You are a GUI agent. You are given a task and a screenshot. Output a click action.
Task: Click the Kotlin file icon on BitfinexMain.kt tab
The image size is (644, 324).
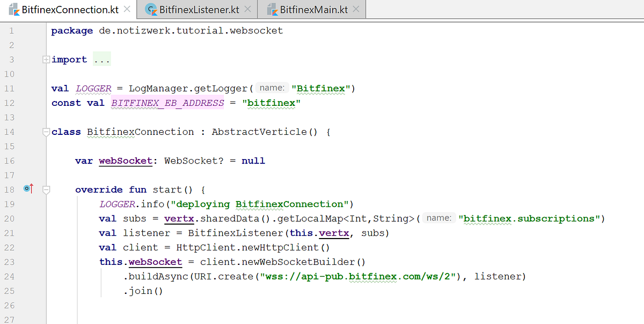[x=272, y=9]
